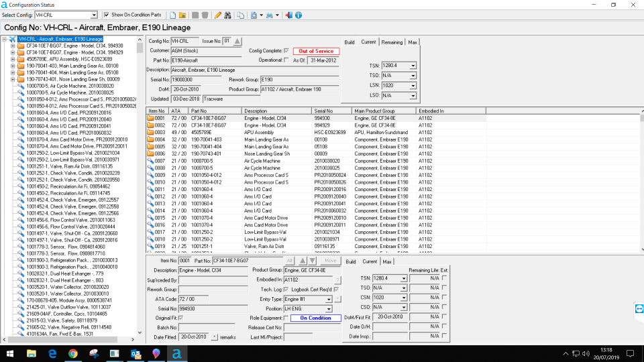Screen dimensions: 644x362
Task: Expand the CF34-10E7-BG07 994930 engine tree node
Action: pyautogui.click(x=13, y=46)
